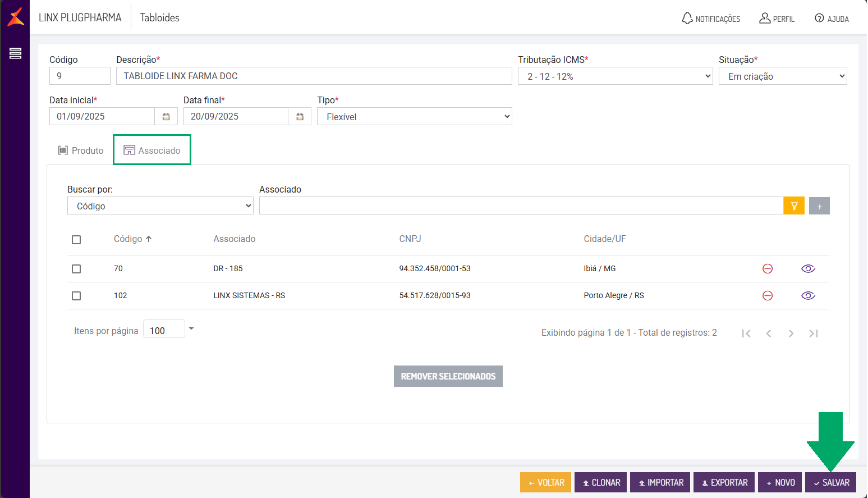Click the Voltar button
The height and width of the screenshot is (498, 868).
pyautogui.click(x=546, y=483)
